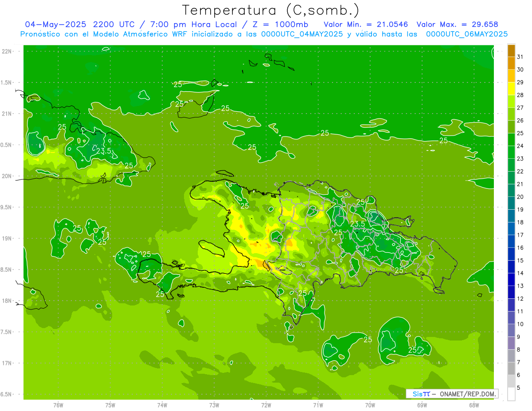Viewport: 532px width, 411px height.
Task: Click legend value "18" on color scale
Action: point(520,222)
